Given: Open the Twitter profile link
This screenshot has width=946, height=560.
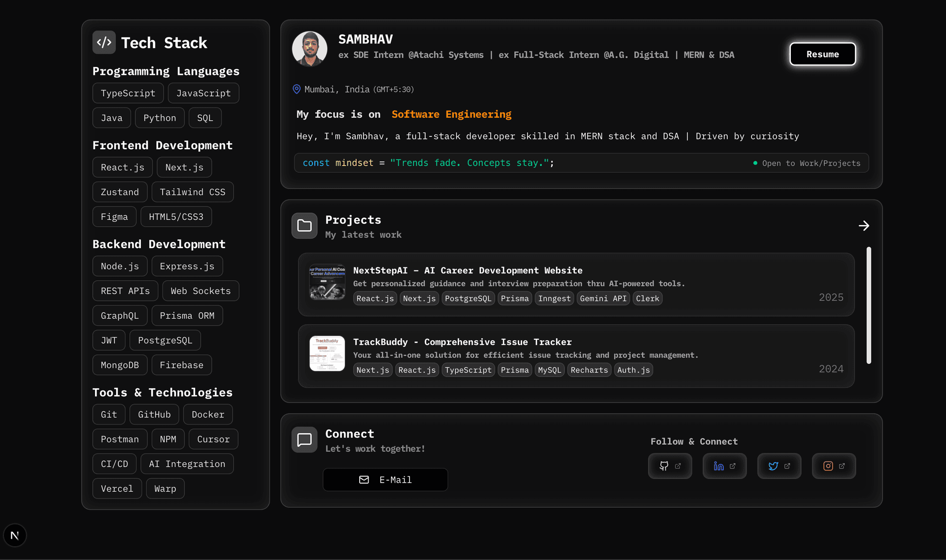Looking at the screenshot, I should click(779, 466).
